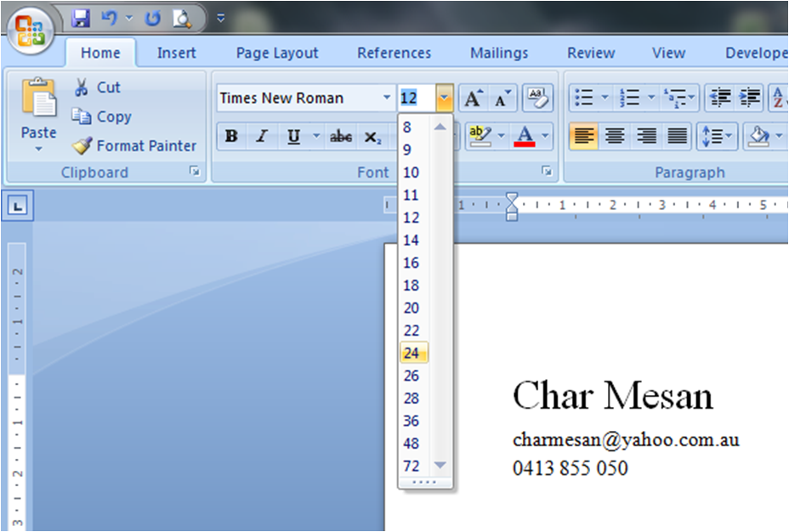This screenshot has width=789, height=532.
Task: Toggle Justify alignment
Action: pos(678,136)
